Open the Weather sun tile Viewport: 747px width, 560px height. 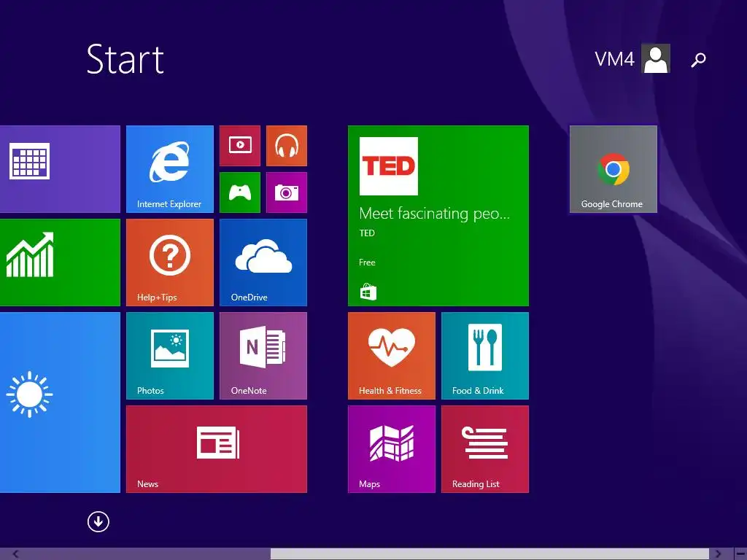[60, 402]
